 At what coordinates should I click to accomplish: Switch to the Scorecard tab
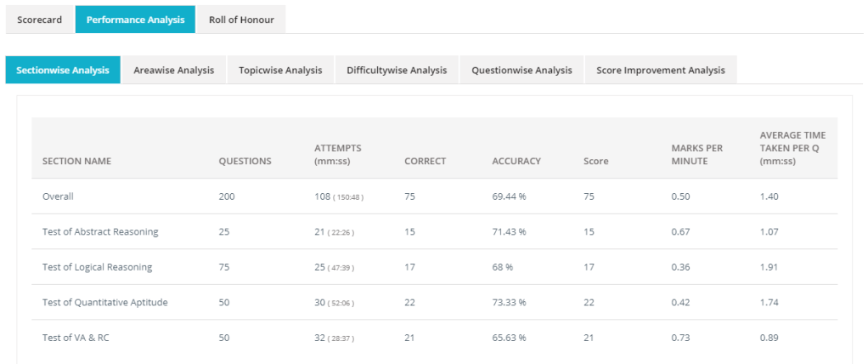coord(40,20)
